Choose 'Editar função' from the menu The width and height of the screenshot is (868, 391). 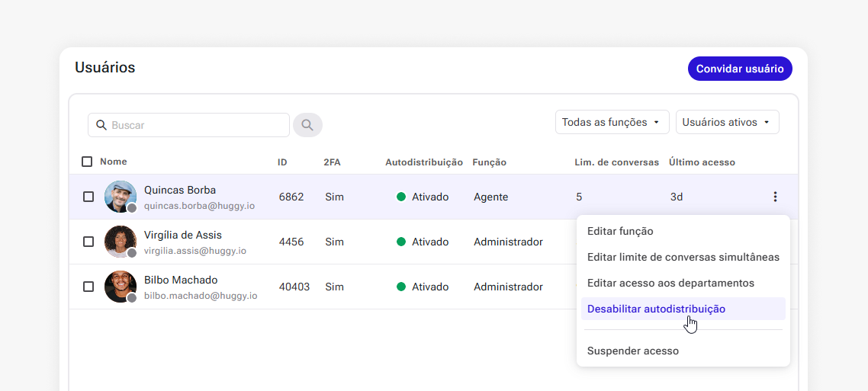click(620, 231)
